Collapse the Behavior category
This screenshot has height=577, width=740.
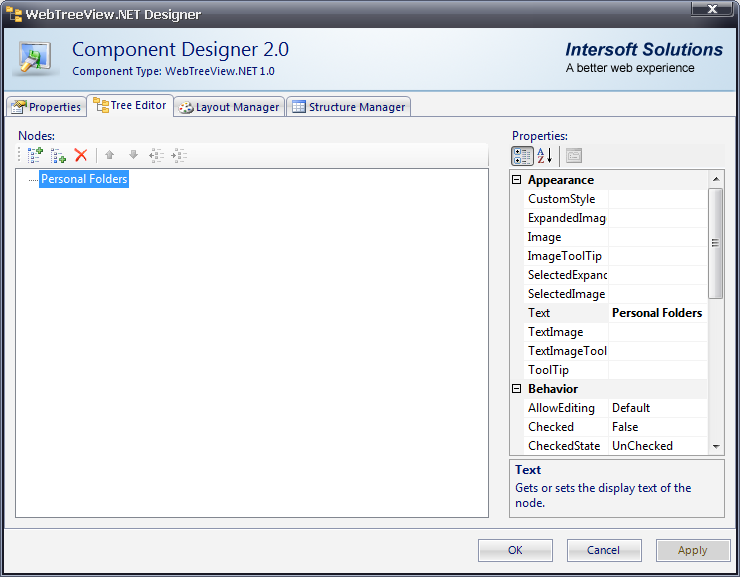point(517,389)
